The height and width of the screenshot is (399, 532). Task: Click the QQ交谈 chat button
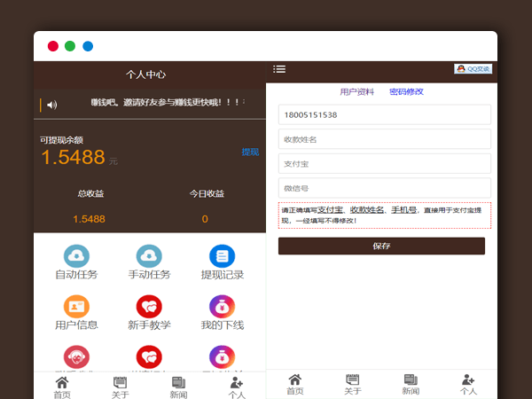tap(473, 69)
